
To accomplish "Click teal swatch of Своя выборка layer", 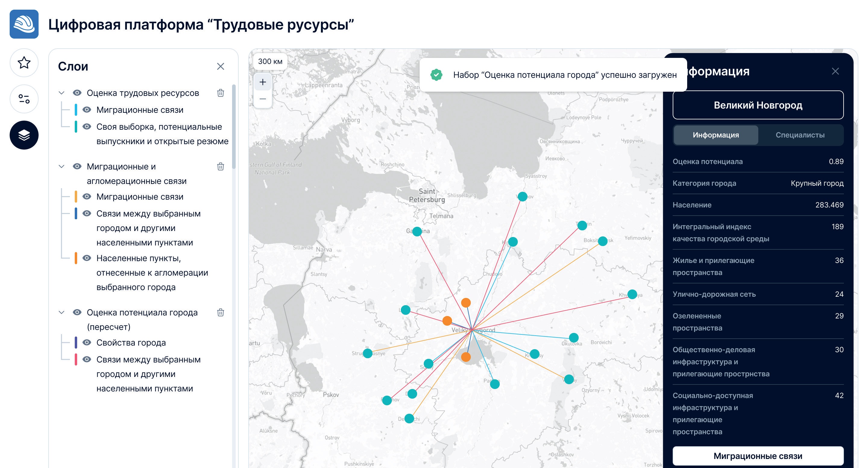I will pyautogui.click(x=76, y=126).
